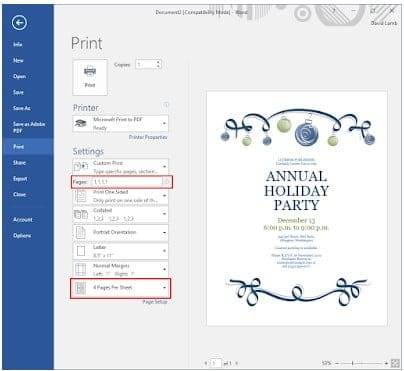Select Export in the sidebar
The image size is (404, 371).
pyautogui.click(x=20, y=179)
